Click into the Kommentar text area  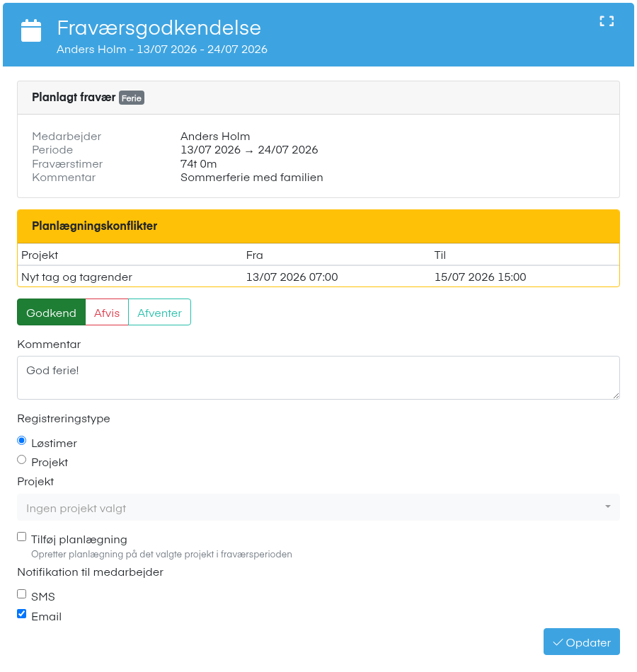coord(318,378)
